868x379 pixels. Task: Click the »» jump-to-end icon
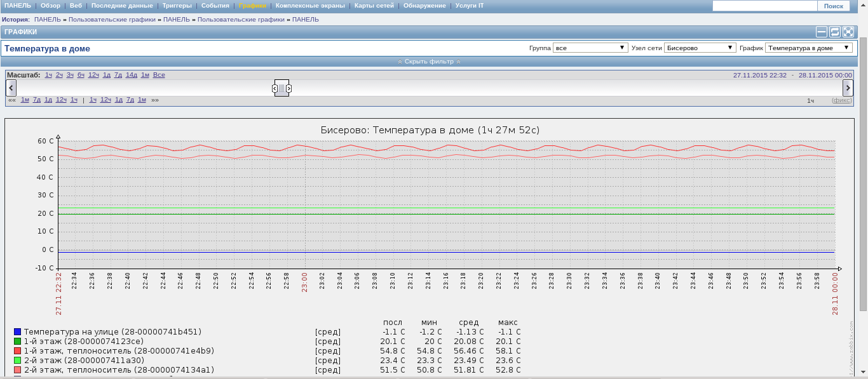[155, 100]
